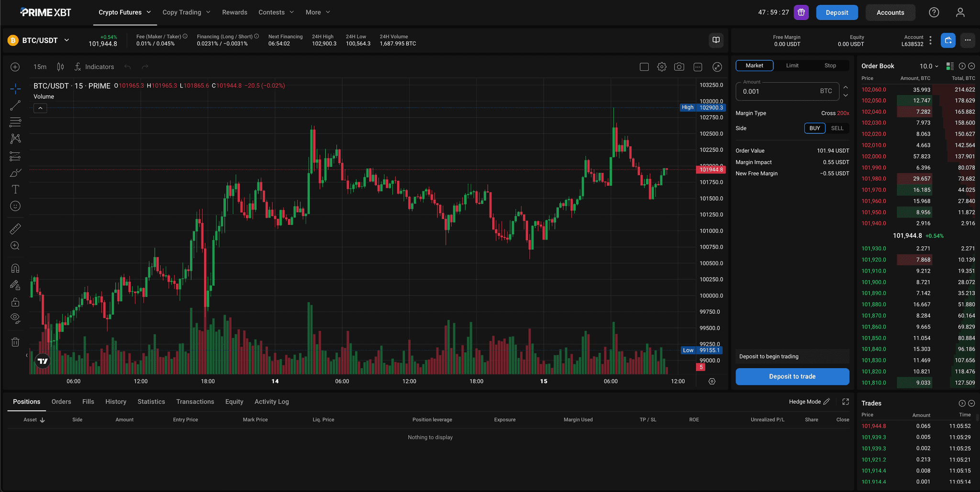Click the Deposit to trade button
The width and height of the screenshot is (980, 492).
pyautogui.click(x=792, y=376)
